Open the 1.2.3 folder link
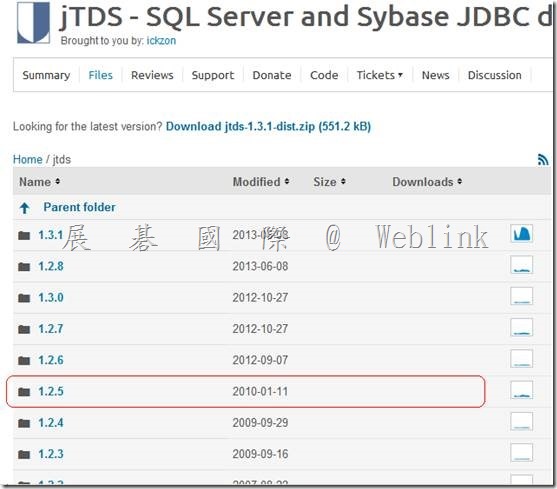 tap(51, 454)
